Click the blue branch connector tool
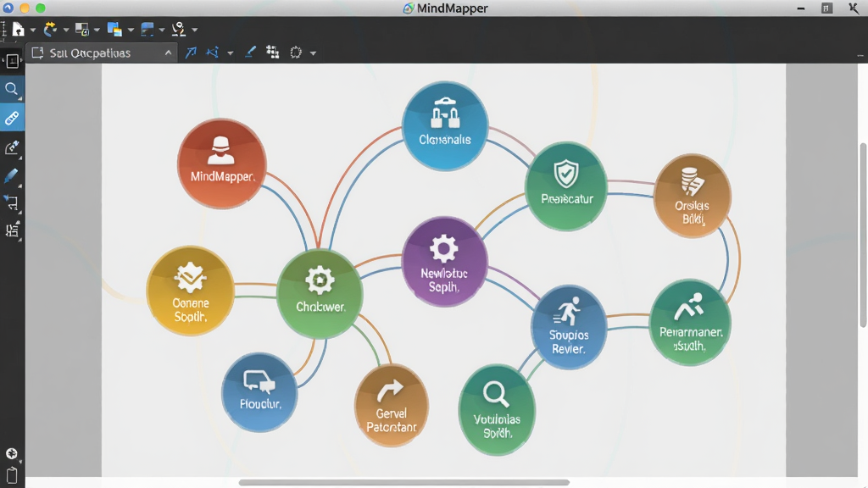 point(212,53)
